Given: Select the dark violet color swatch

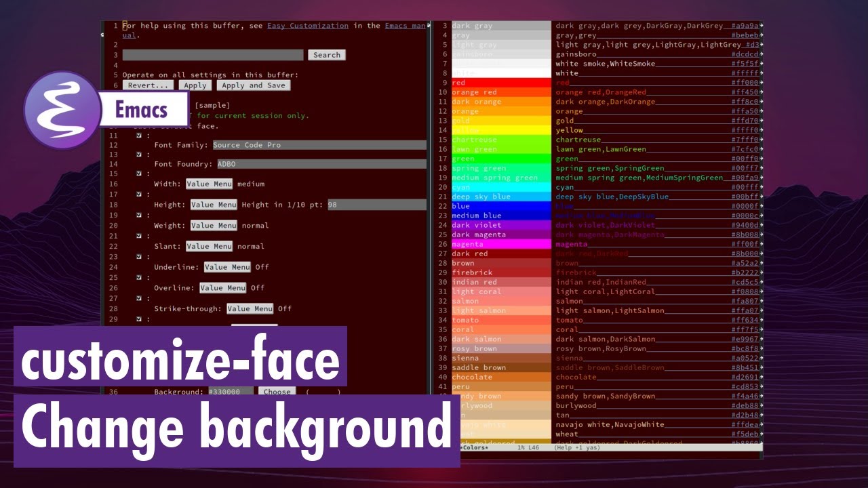Looking at the screenshot, I should coord(500,225).
